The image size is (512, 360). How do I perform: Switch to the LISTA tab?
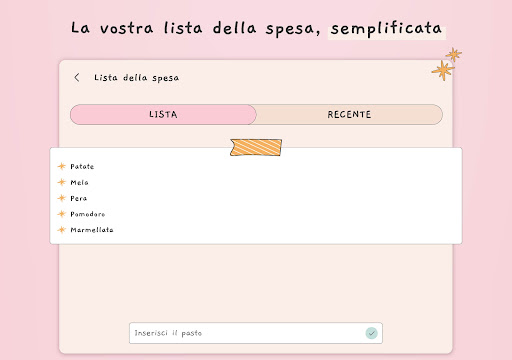(x=163, y=114)
